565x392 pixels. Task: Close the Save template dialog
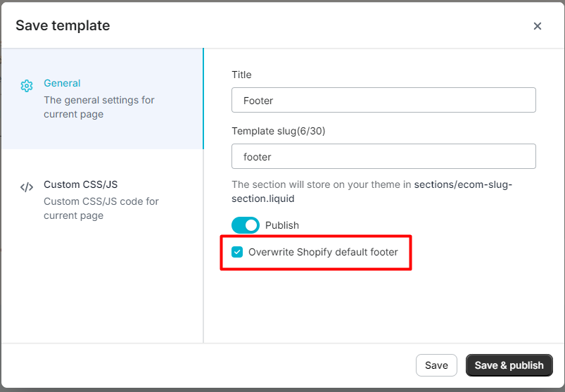(x=538, y=26)
